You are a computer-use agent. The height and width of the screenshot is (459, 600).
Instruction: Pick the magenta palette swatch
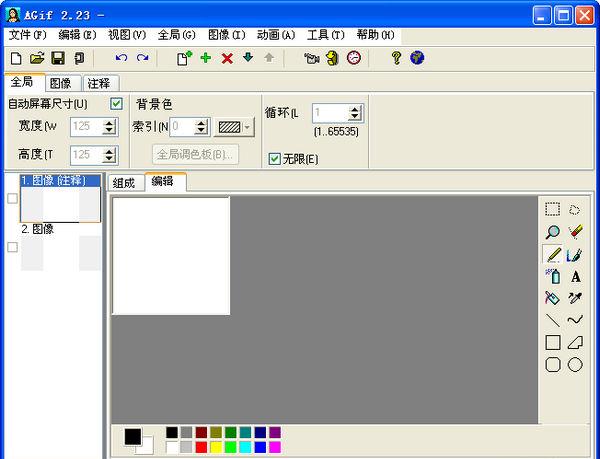point(275,447)
